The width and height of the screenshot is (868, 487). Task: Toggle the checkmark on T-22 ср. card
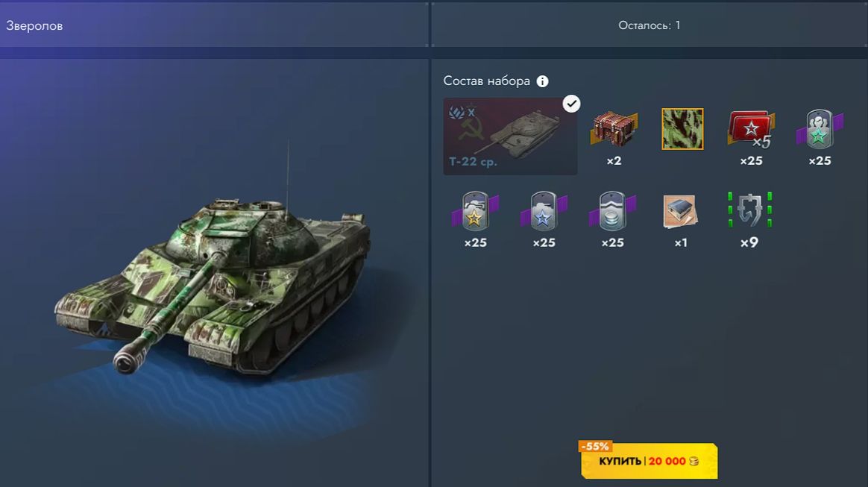coord(571,104)
